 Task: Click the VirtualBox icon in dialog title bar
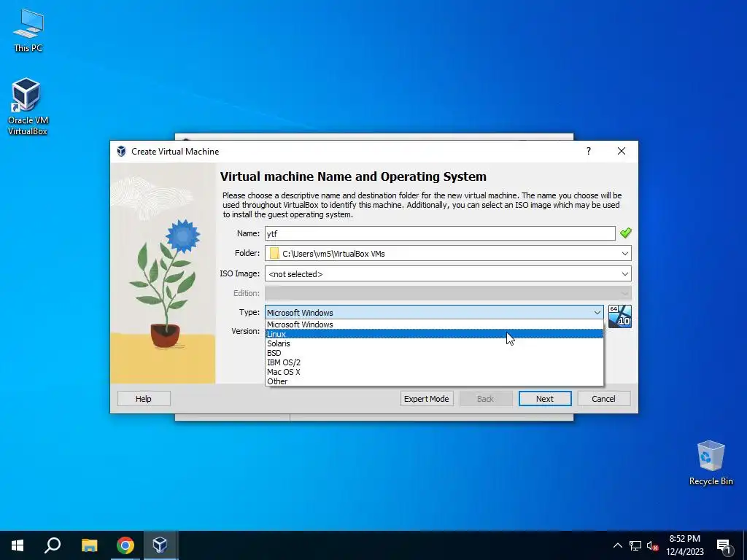click(122, 152)
